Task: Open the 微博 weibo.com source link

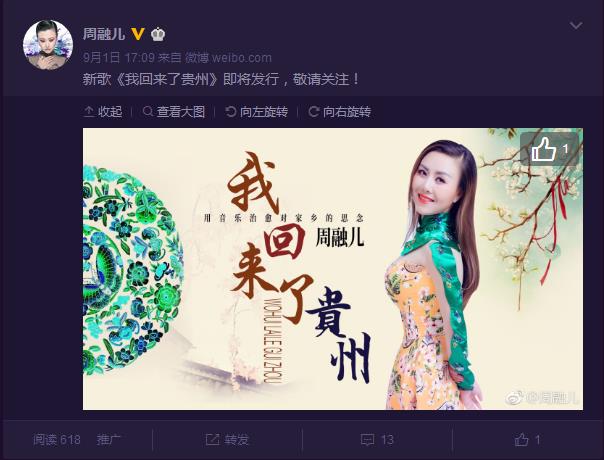Action: click(228, 58)
